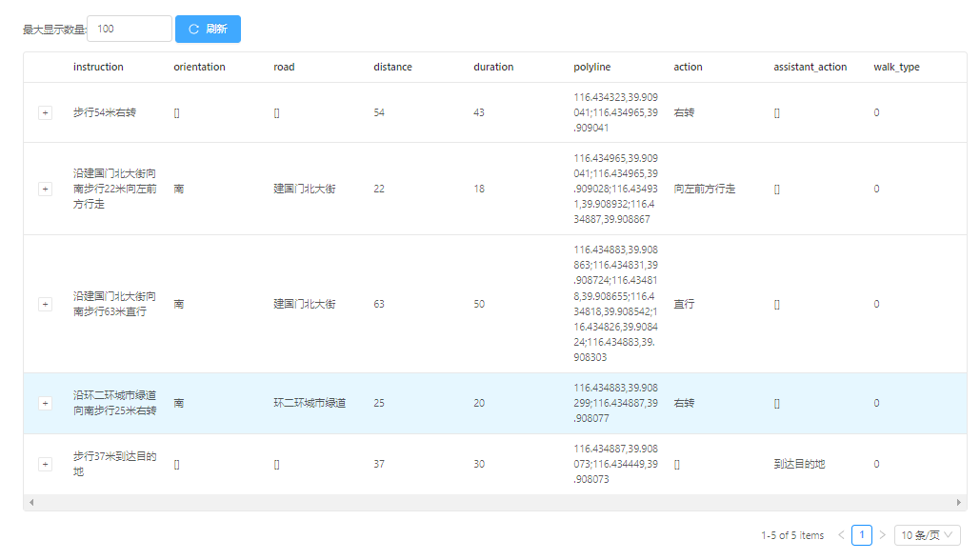Expand the row with distance 63
The width and height of the screenshot is (980, 560).
click(x=45, y=304)
